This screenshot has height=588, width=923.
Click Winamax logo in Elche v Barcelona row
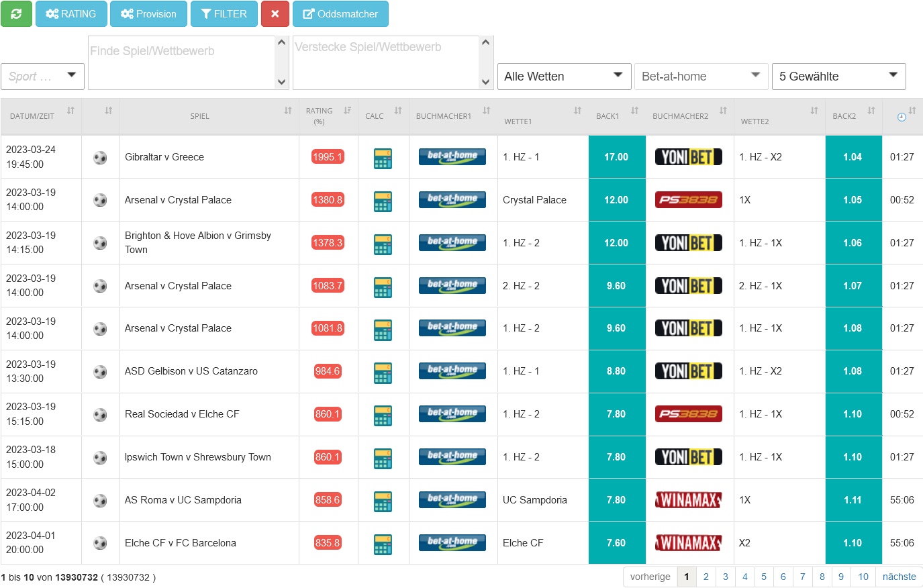pyautogui.click(x=689, y=542)
